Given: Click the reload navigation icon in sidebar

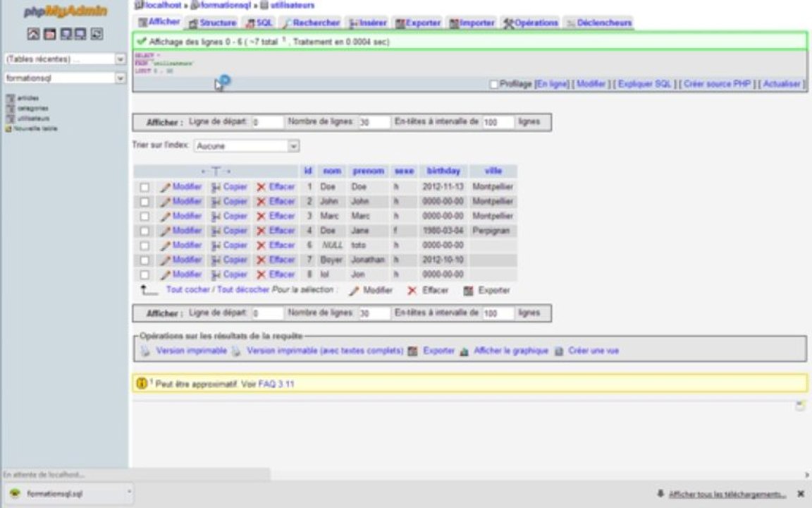Looking at the screenshot, I should coord(97,34).
